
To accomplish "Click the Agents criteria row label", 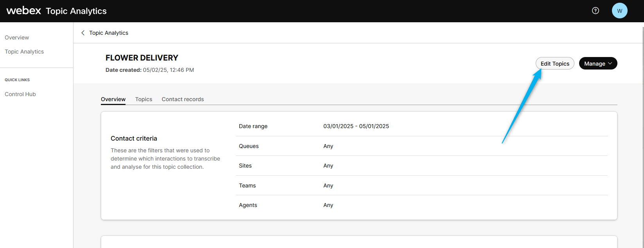I will tap(248, 205).
